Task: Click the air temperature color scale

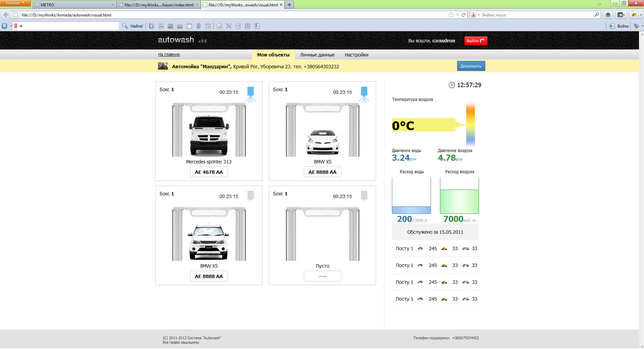Action: pos(470,124)
